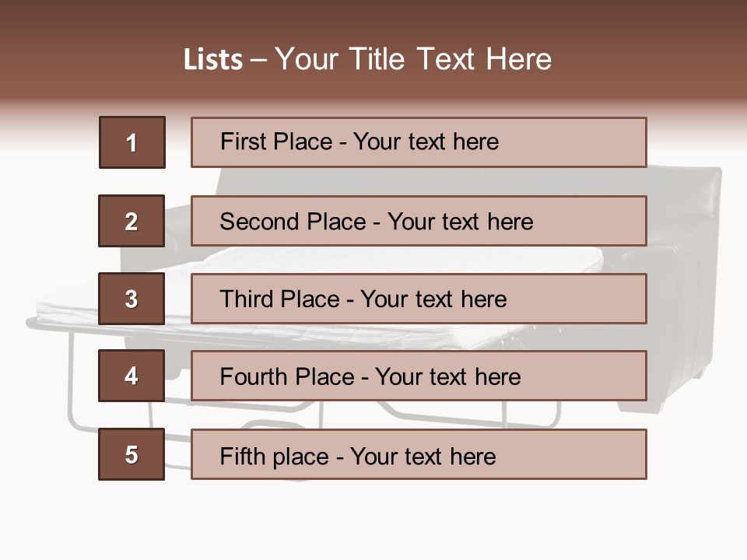Viewport: 747px width, 560px height.
Task: Click the number 2 box
Action: (x=132, y=221)
